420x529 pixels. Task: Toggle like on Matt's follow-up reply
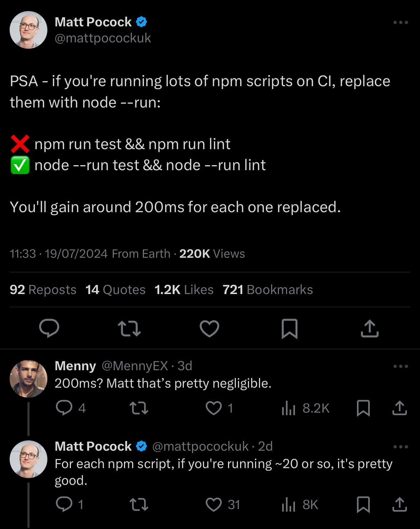pyautogui.click(x=214, y=504)
